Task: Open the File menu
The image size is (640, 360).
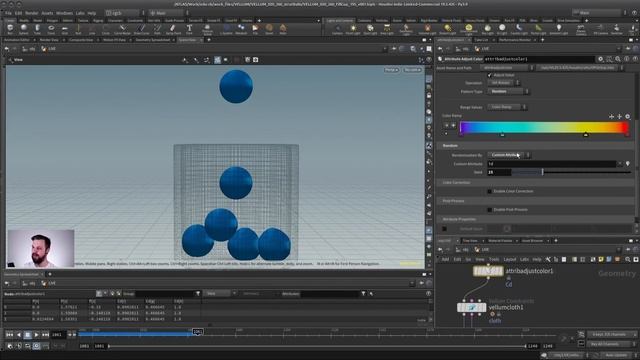Action: (8, 13)
